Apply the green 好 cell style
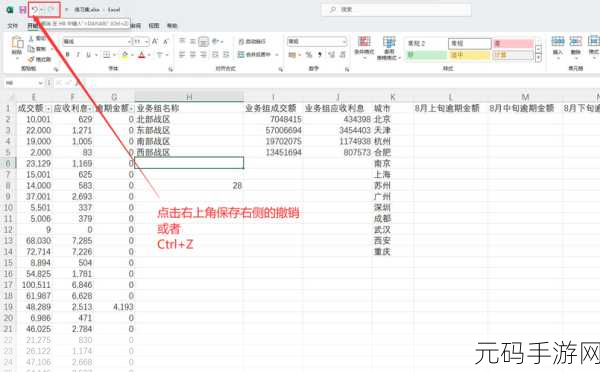 pyautogui.click(x=426, y=55)
